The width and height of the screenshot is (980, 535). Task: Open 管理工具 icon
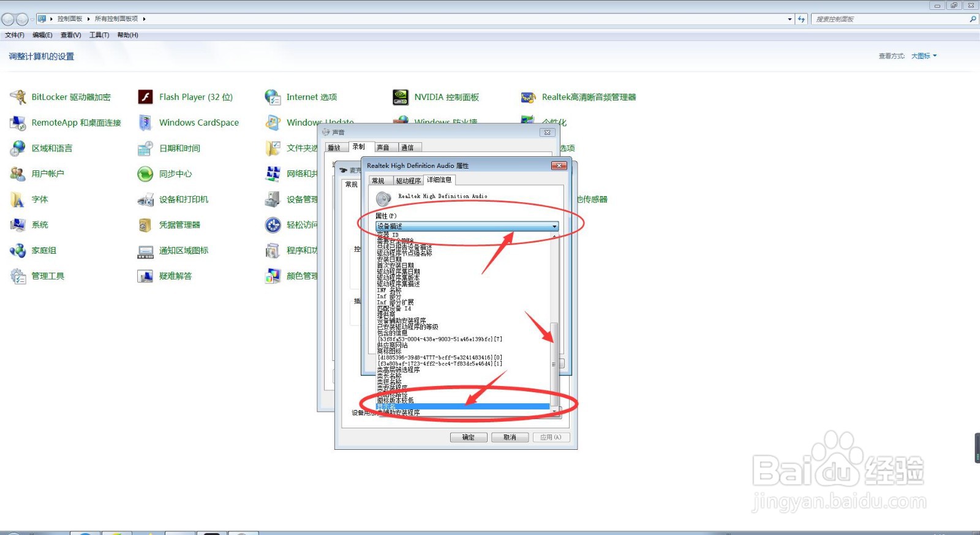click(x=18, y=276)
